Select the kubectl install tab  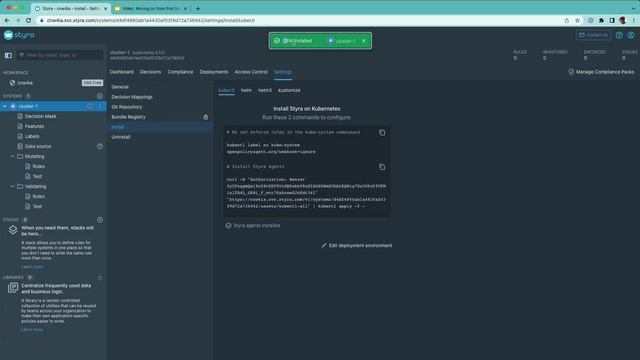point(226,90)
